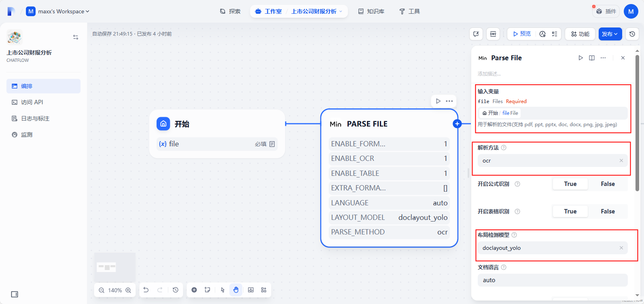Click the 预览 preview button
The height and width of the screenshot is (304, 644).
click(x=522, y=34)
